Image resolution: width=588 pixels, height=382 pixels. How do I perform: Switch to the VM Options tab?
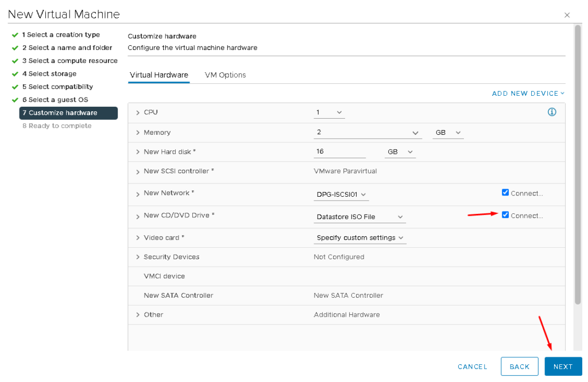click(x=225, y=75)
